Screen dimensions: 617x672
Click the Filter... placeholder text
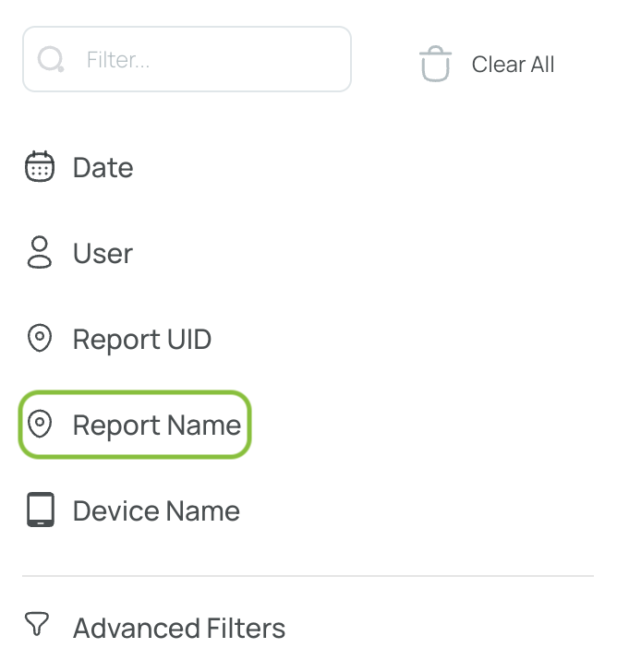pos(118,60)
